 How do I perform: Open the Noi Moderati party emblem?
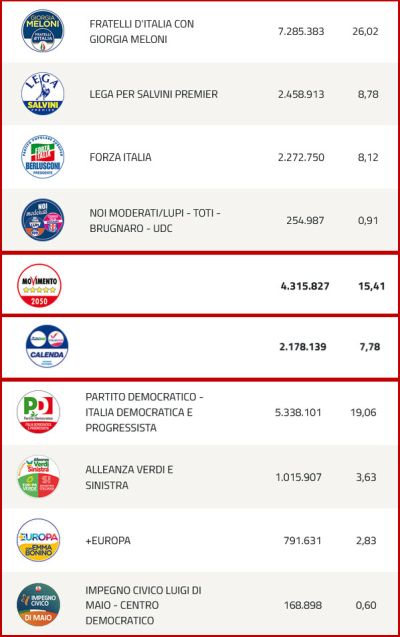click(43, 220)
